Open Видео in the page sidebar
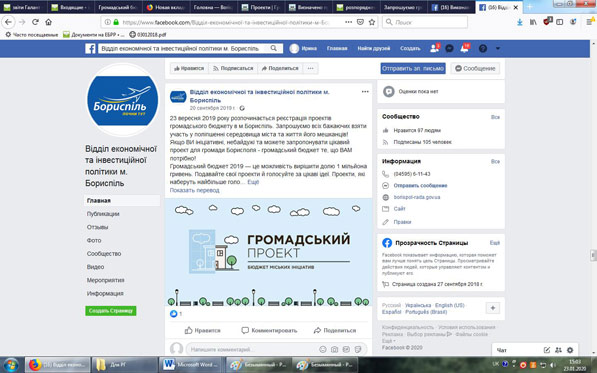The image size is (597, 373). point(95,267)
